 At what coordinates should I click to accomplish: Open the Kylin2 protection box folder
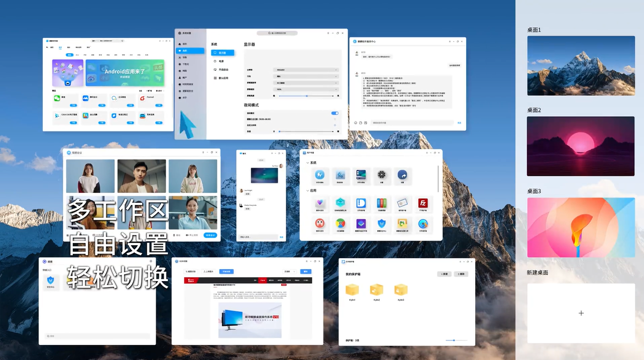click(x=377, y=289)
